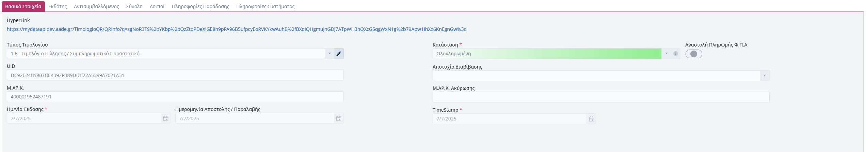Click the TimeStamp date field
Viewport: 868px width, 152px height.
click(x=510, y=119)
